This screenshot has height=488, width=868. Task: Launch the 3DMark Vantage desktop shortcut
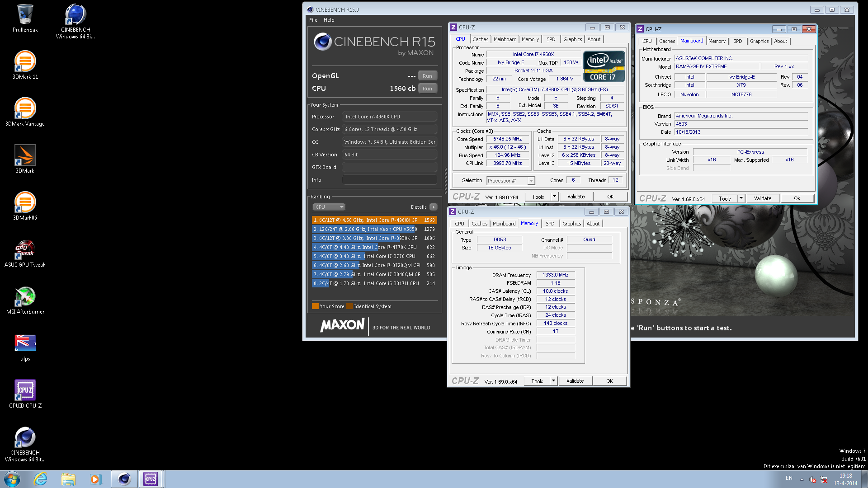tap(25, 112)
